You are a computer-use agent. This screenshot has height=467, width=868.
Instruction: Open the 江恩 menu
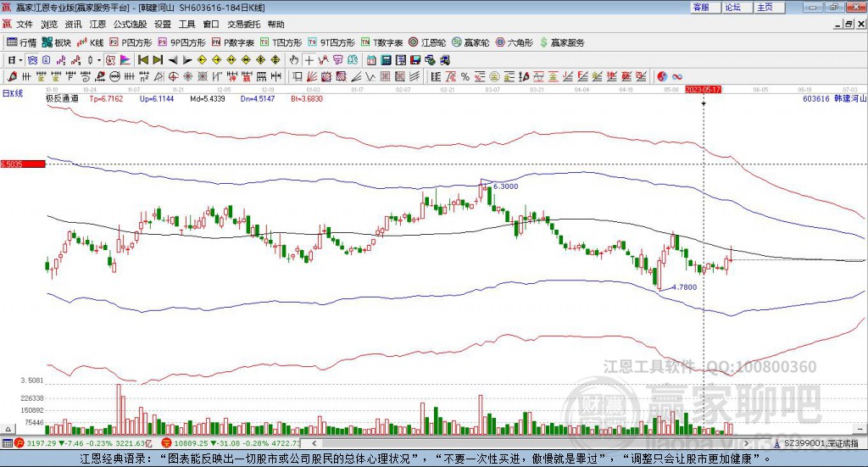(98, 25)
